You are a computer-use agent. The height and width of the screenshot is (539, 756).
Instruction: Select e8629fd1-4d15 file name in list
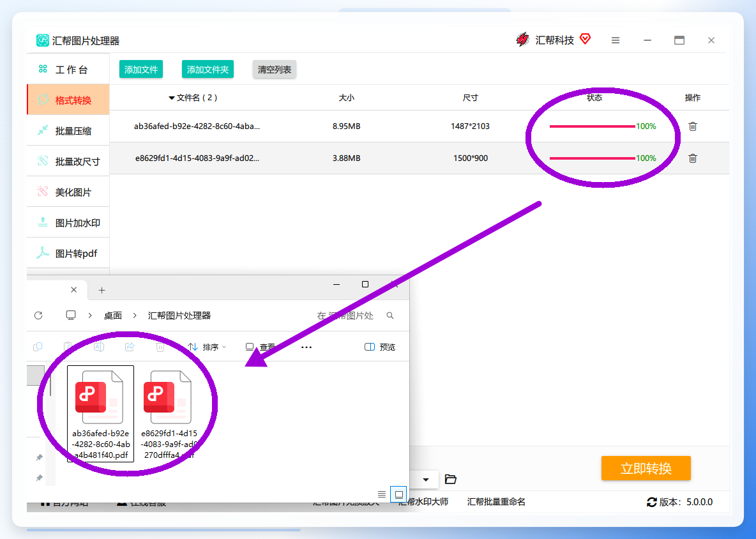pos(197,158)
